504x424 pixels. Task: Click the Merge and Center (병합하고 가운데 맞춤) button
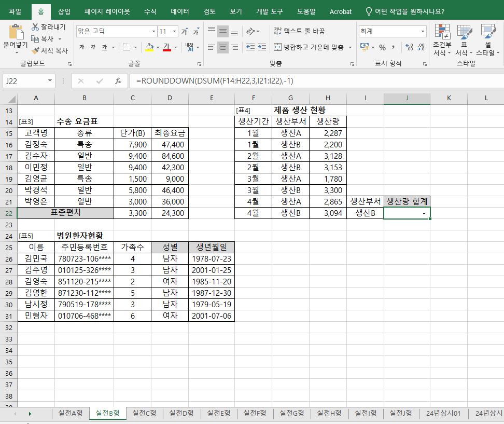310,47
